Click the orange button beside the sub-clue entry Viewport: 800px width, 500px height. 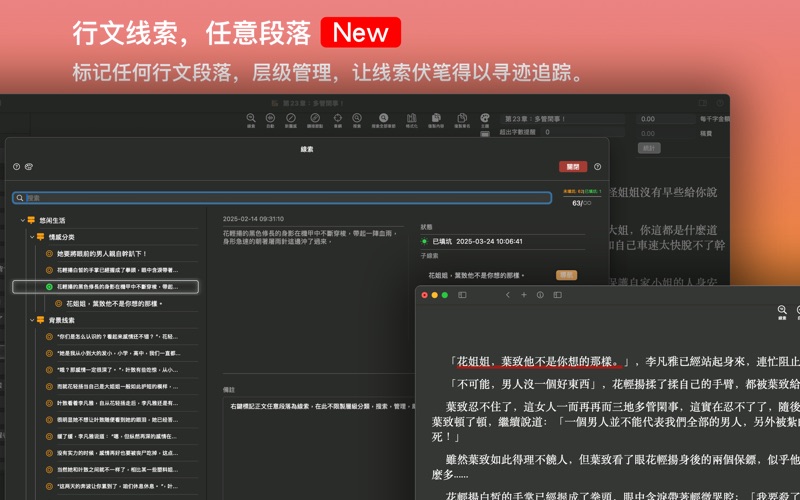click(566, 275)
